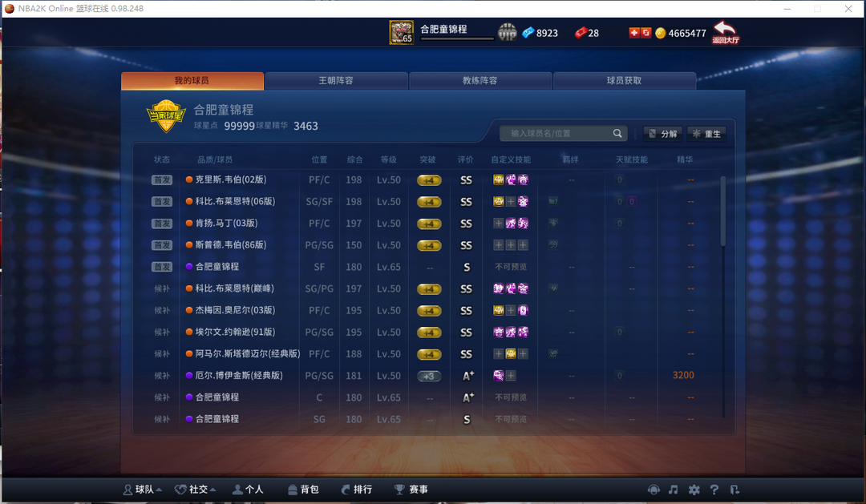Expand the 球队 menu
Image resolution: width=866 pixels, height=504 pixels.
tap(143, 490)
